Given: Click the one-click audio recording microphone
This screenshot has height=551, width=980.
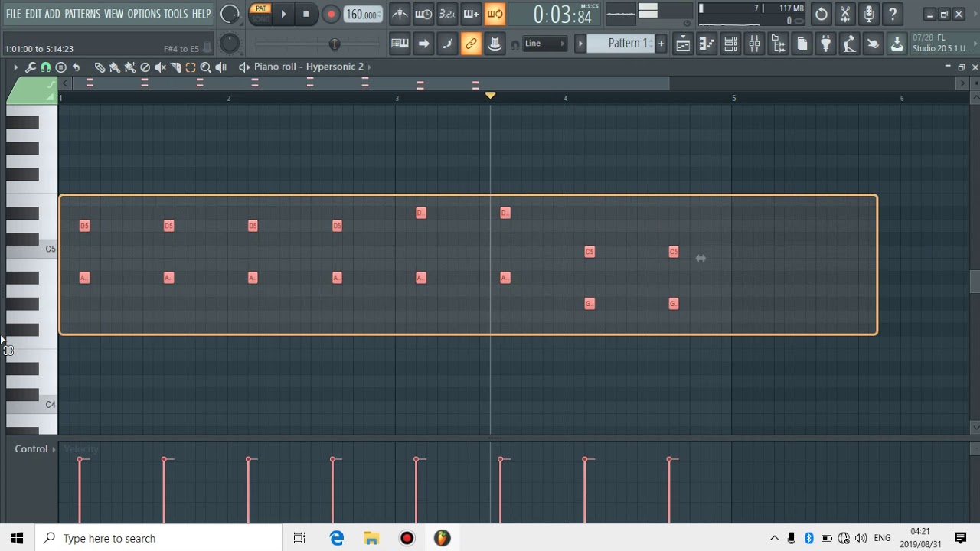Looking at the screenshot, I should [x=868, y=14].
